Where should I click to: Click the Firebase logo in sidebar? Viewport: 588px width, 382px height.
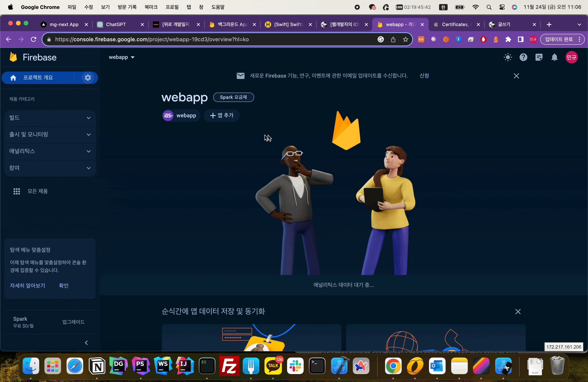click(13, 57)
